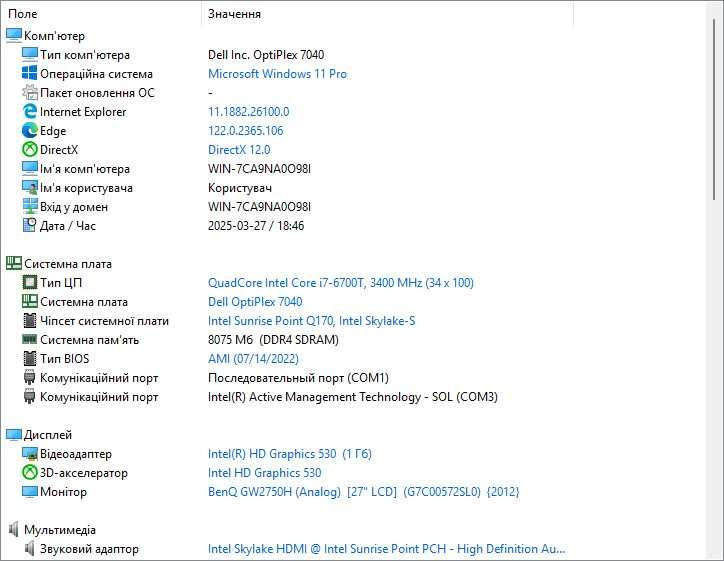Viewport: 724px width, 561px height.
Task: Click the Ім'я комп'ютера icon
Action: (30, 169)
